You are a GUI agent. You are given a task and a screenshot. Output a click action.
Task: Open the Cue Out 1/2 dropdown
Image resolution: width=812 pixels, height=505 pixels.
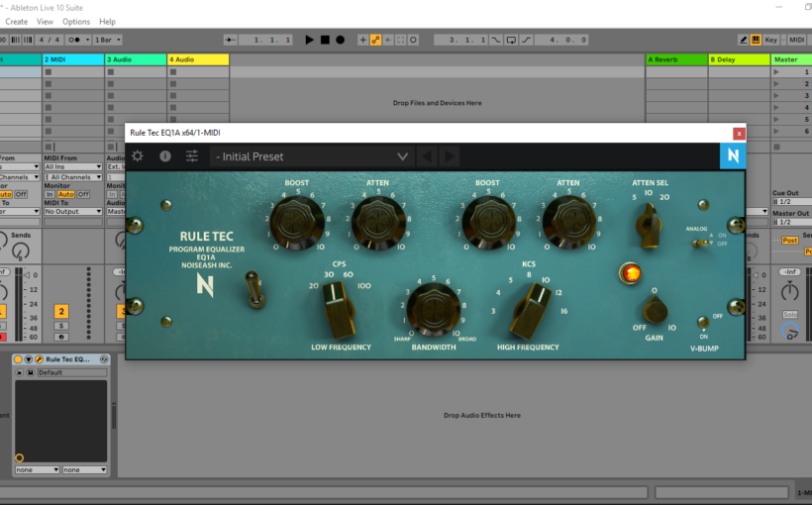pos(792,201)
